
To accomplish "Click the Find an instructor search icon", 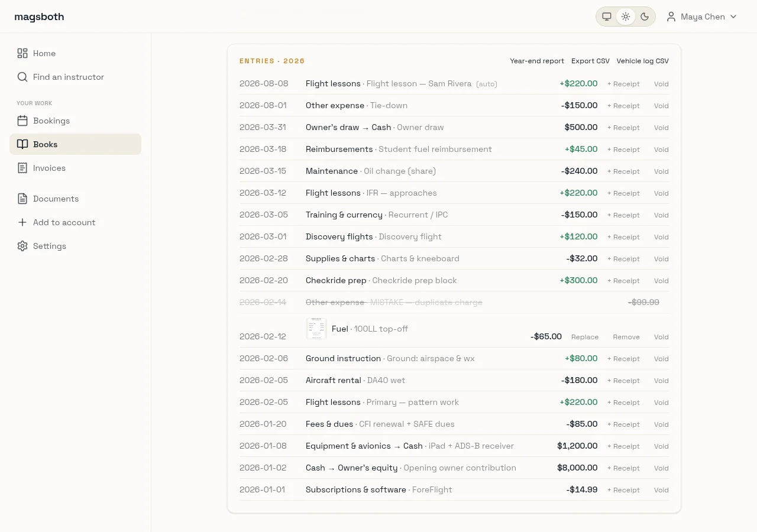I will coord(22,77).
